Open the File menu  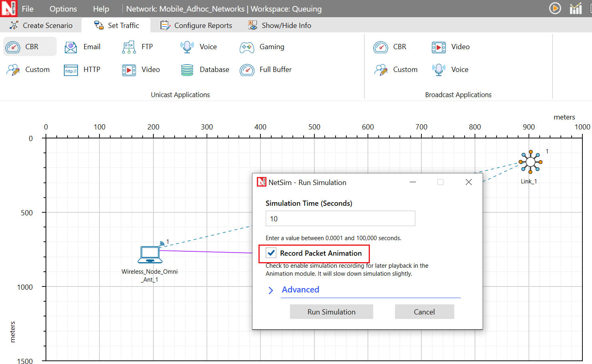click(x=28, y=9)
